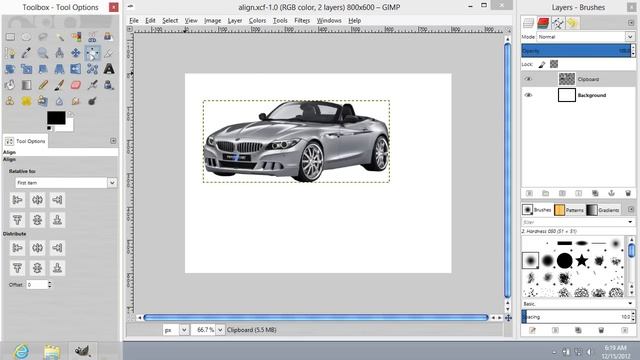Select the Ellipse Select tool
Image resolution: width=640 pixels, height=360 pixels.
[27, 37]
